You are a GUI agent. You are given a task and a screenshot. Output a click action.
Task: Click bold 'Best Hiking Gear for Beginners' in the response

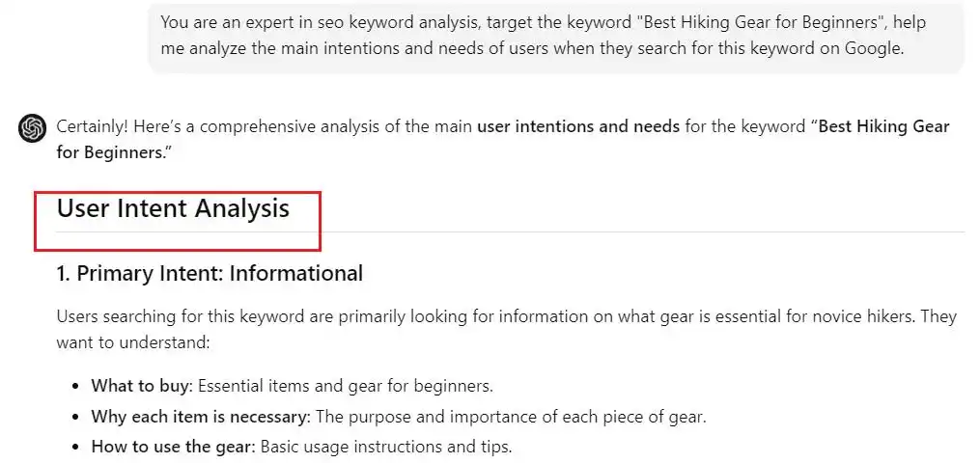[503, 139]
